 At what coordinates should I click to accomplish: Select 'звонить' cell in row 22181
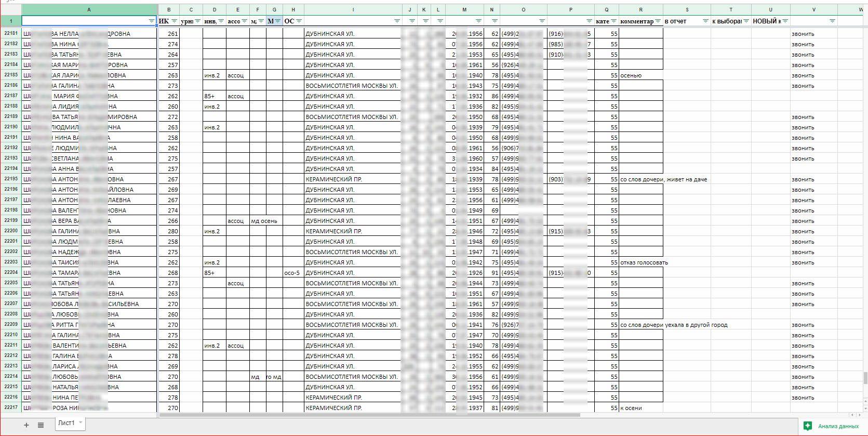coord(814,34)
